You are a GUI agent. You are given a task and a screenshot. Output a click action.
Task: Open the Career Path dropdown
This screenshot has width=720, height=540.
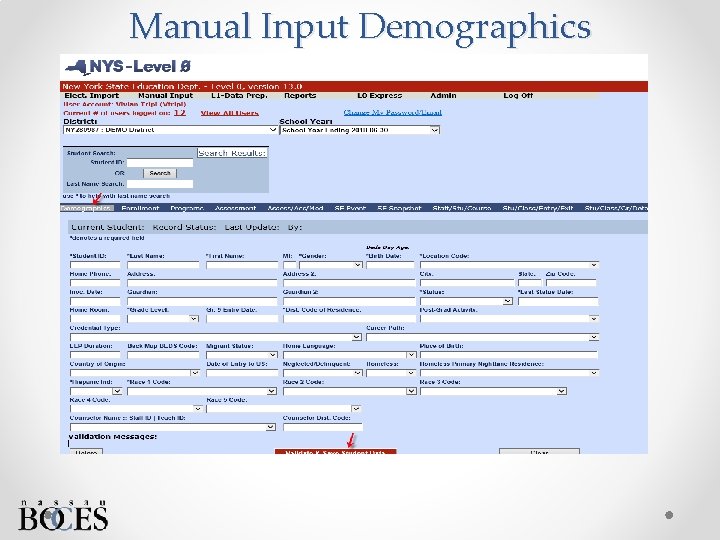pos(483,337)
